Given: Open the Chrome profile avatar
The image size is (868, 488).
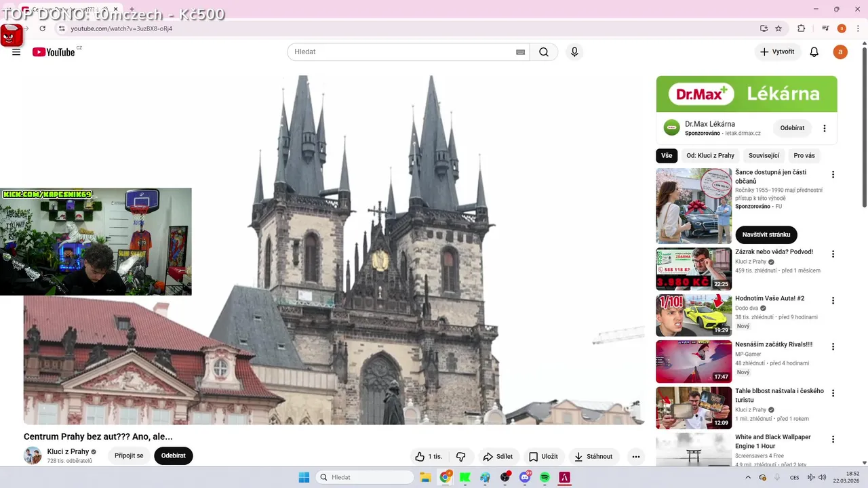Looking at the screenshot, I should tap(842, 28).
